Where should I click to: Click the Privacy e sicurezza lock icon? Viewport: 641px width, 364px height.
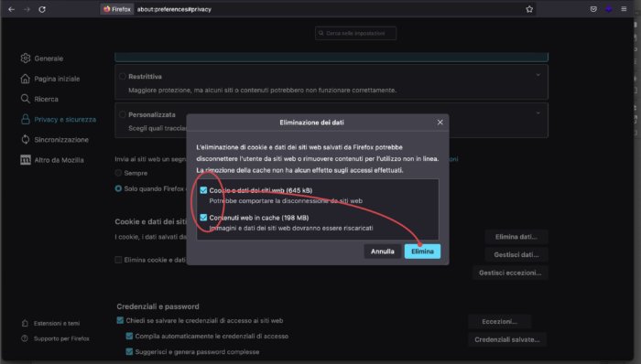pyautogui.click(x=26, y=119)
